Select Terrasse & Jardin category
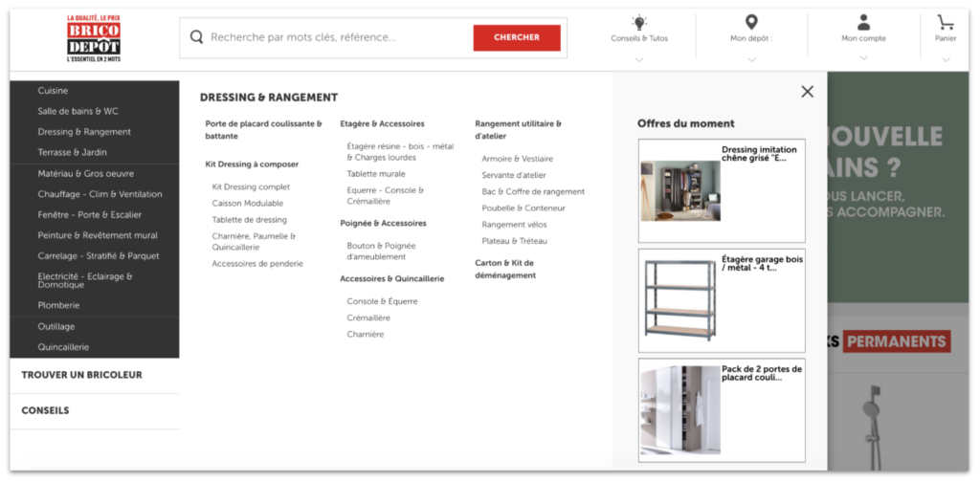The image size is (980, 482). 72,152
